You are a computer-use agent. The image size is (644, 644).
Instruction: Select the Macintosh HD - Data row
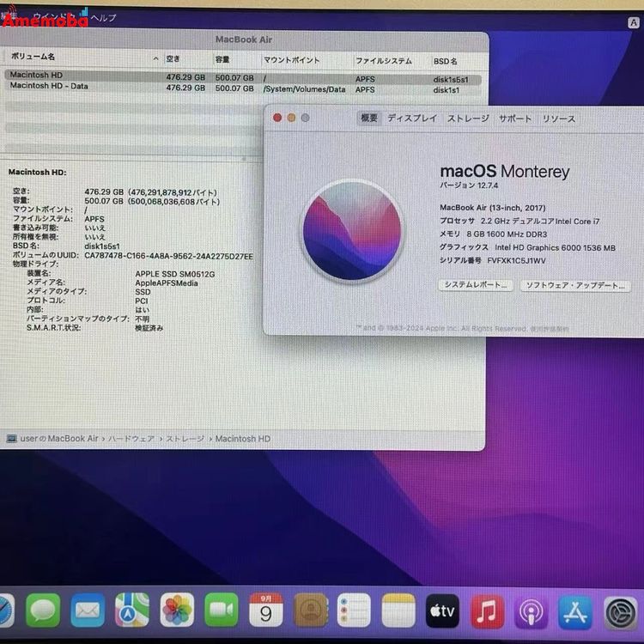point(242,88)
